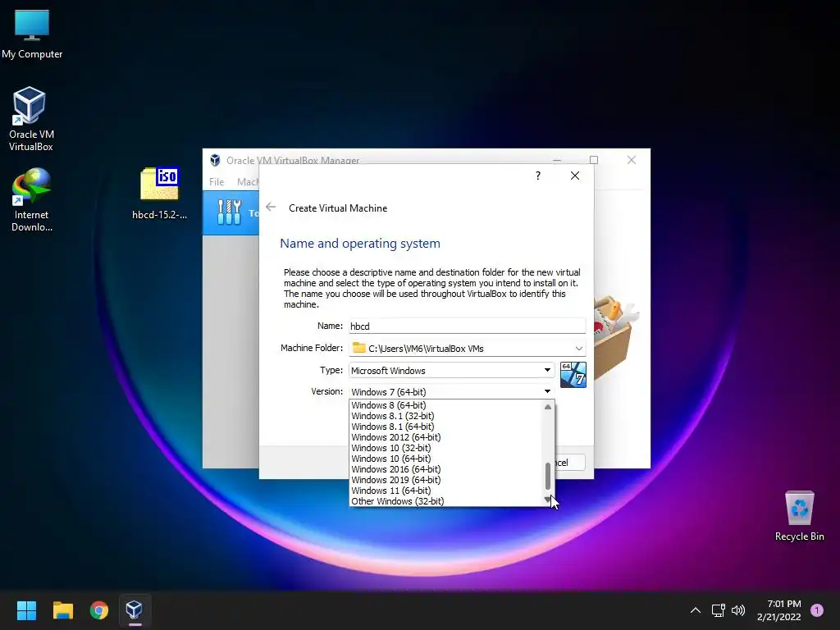The width and height of the screenshot is (840, 630).
Task: Choose Windows 8 (64-bit) from the list
Action: coord(445,405)
